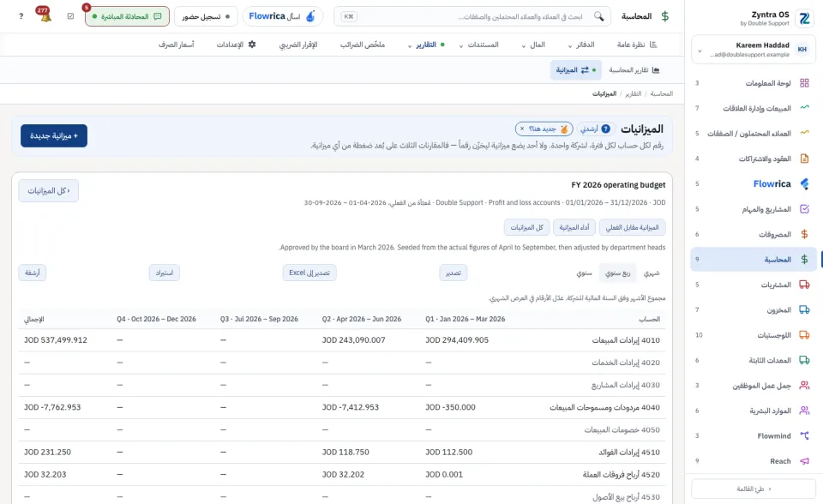The height and width of the screenshot is (504, 823).
Task: Expand the Reports menu (التقارير)
Action: click(x=426, y=45)
